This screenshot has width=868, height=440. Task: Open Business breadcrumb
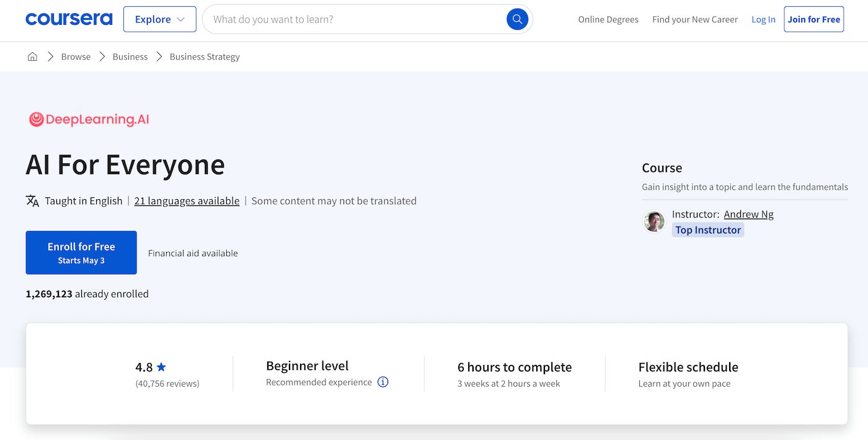tap(130, 56)
